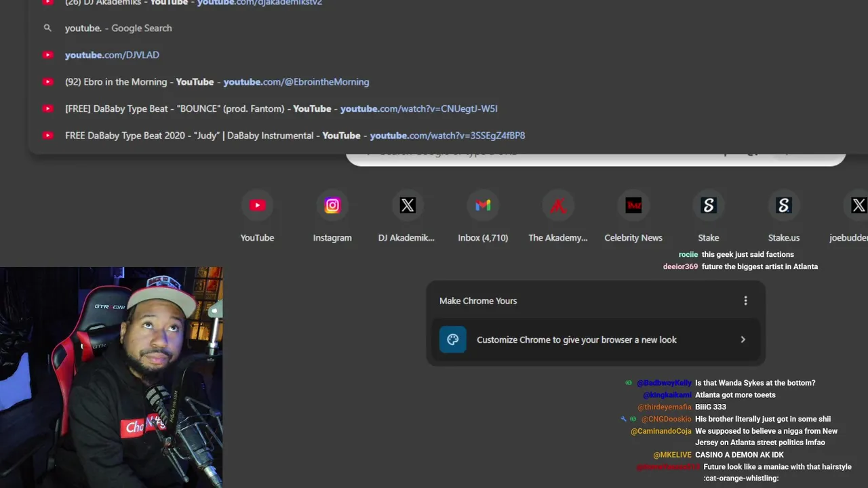Open the Instagram shortcut tile
868x488 pixels.
click(332, 217)
